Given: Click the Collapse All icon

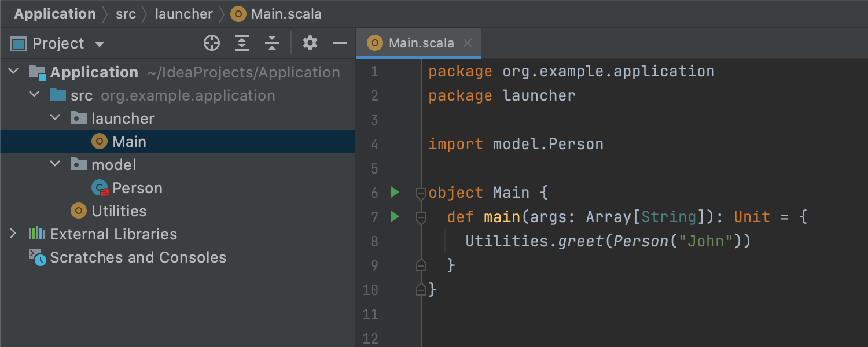Looking at the screenshot, I should pyautogui.click(x=272, y=43).
